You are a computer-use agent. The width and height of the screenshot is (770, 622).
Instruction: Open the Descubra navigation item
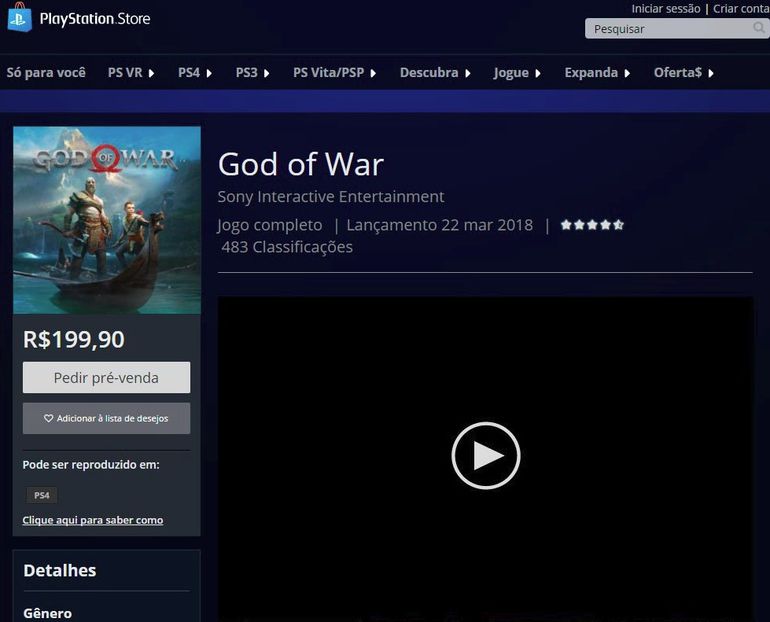[x=429, y=73]
